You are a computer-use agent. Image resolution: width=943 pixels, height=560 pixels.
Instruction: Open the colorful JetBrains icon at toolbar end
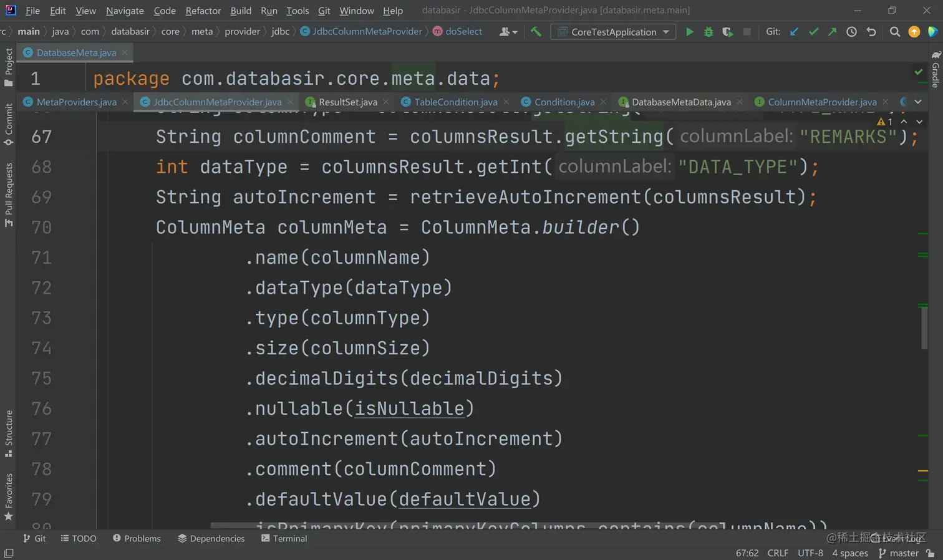click(x=932, y=32)
